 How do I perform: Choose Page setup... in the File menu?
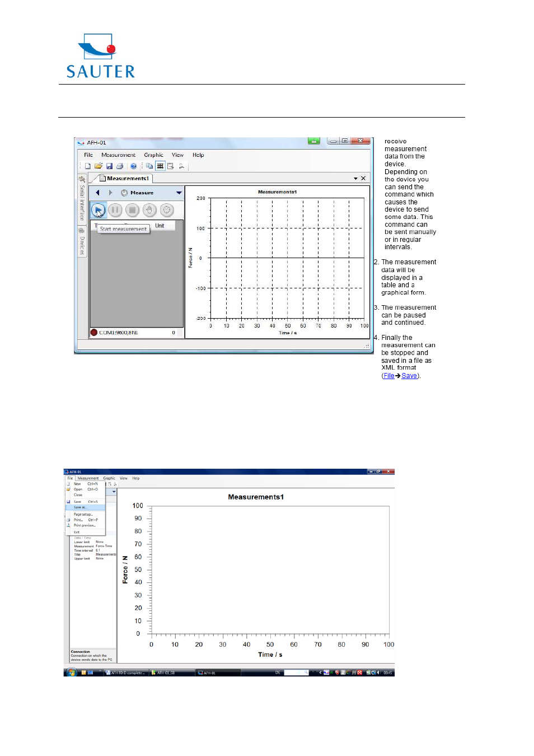tap(86, 514)
